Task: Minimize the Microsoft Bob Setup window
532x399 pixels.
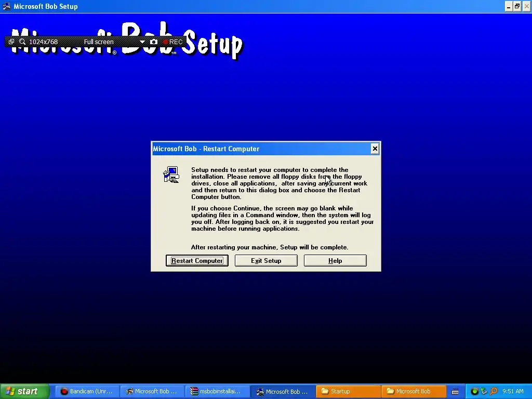Action: pos(508,6)
